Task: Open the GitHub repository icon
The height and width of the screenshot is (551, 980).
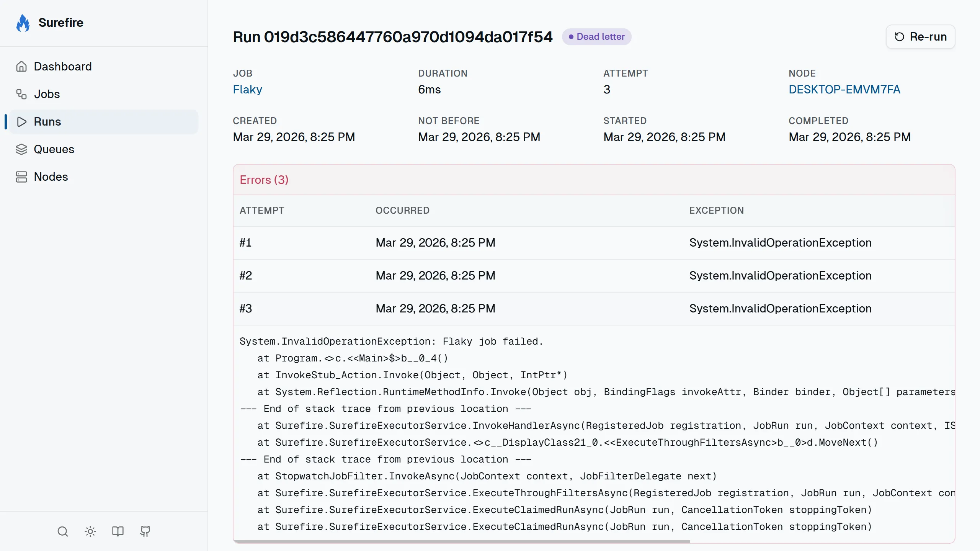Action: coord(145,531)
